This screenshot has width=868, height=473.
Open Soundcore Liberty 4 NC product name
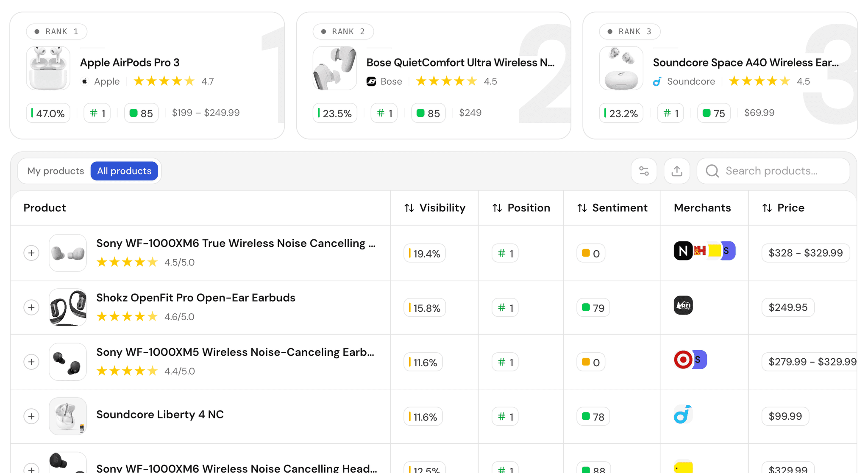160,415
